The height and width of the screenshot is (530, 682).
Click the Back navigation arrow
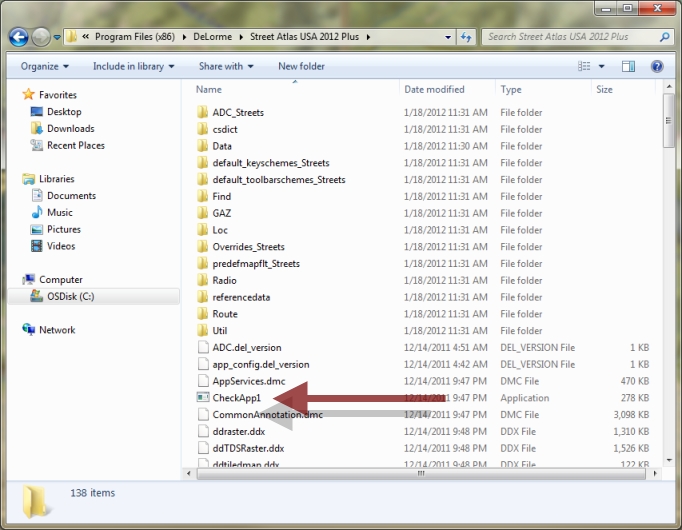pos(19,37)
